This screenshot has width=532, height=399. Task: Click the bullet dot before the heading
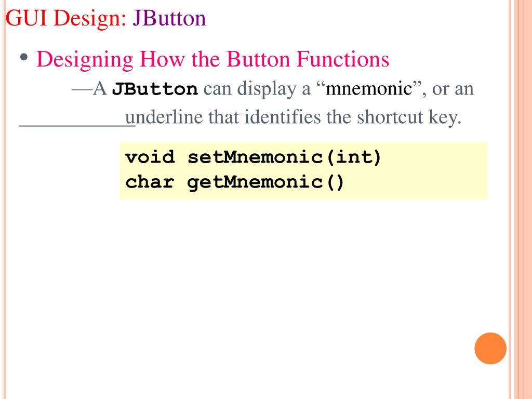point(24,57)
